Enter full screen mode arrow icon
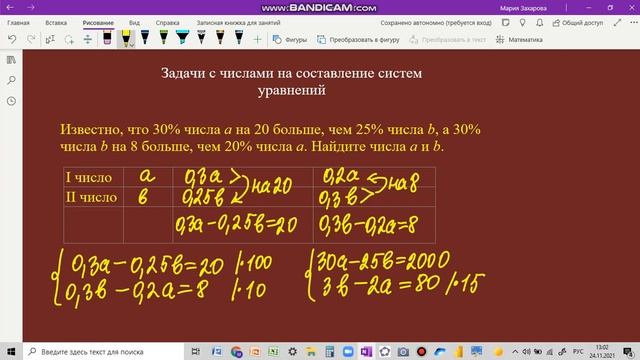Viewport: 640px width, 360px height. pos(617,23)
